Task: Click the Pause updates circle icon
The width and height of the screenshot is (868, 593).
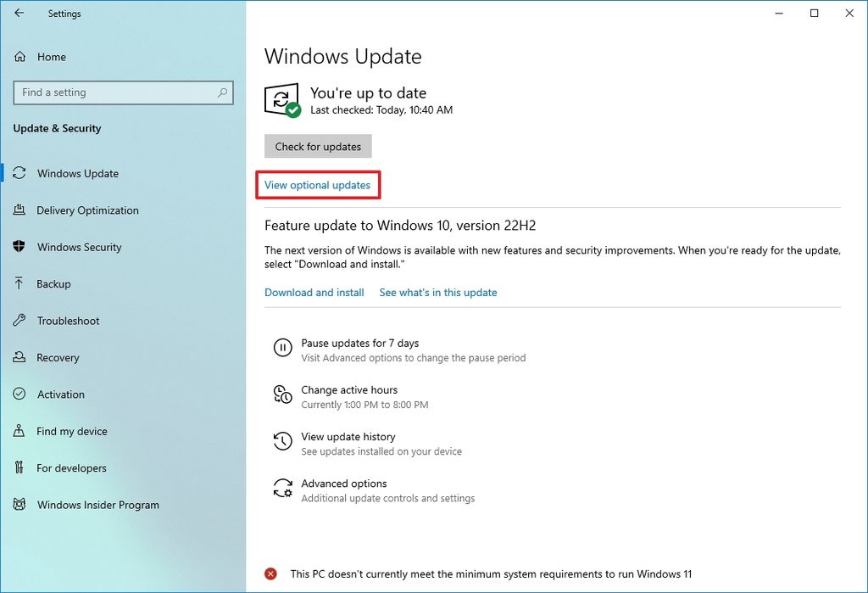Action: [283, 347]
